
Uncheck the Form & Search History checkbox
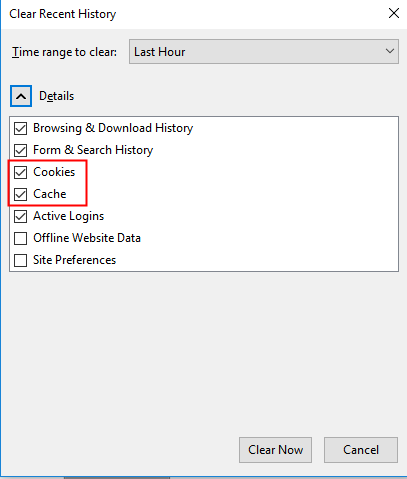(x=20, y=150)
